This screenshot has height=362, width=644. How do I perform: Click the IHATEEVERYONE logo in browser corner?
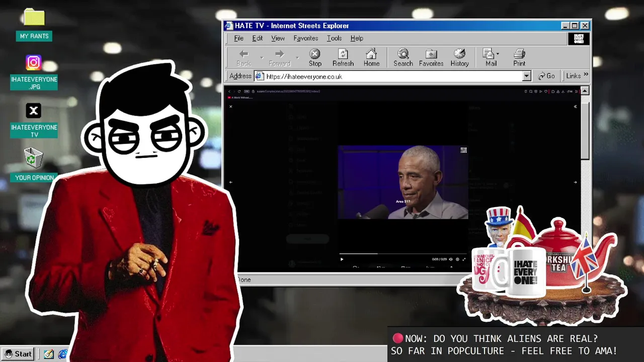[x=578, y=39]
